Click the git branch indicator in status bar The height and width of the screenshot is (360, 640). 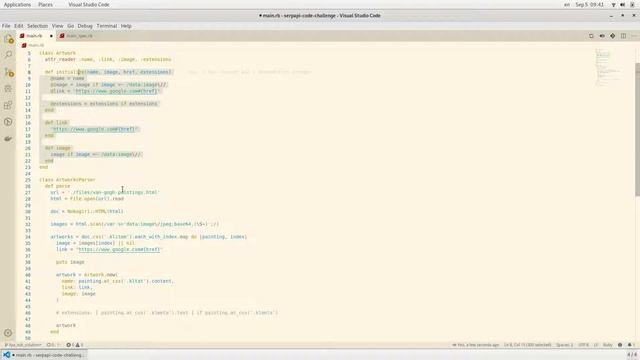coord(22,345)
